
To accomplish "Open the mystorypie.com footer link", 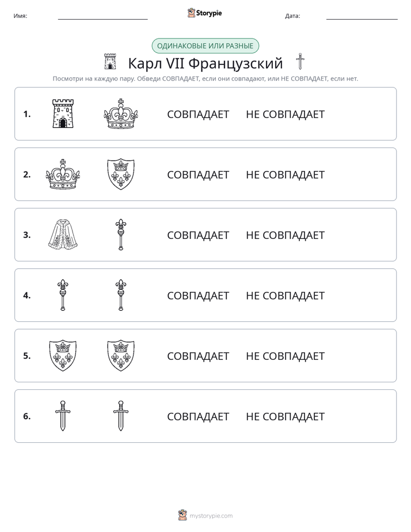I will [211, 516].
